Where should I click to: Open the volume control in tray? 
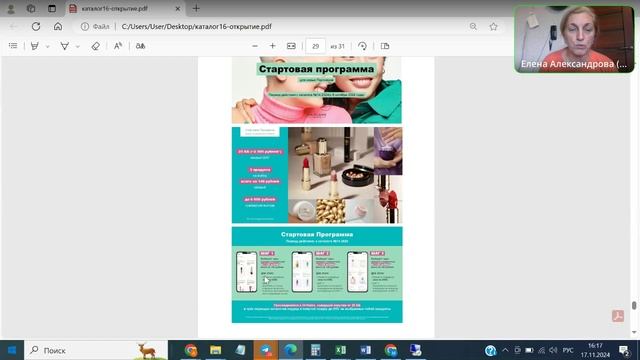(x=553, y=350)
